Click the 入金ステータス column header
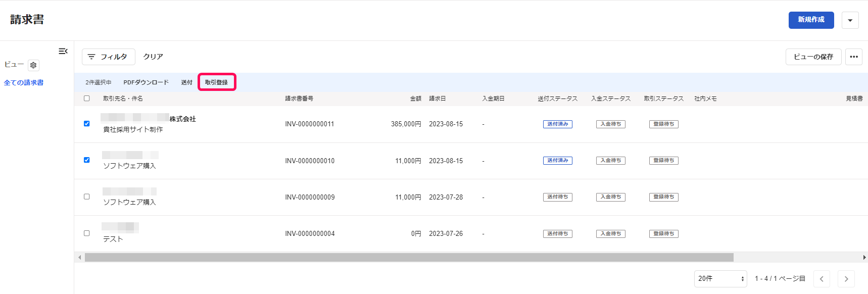Image resolution: width=868 pixels, height=294 pixels. click(611, 99)
